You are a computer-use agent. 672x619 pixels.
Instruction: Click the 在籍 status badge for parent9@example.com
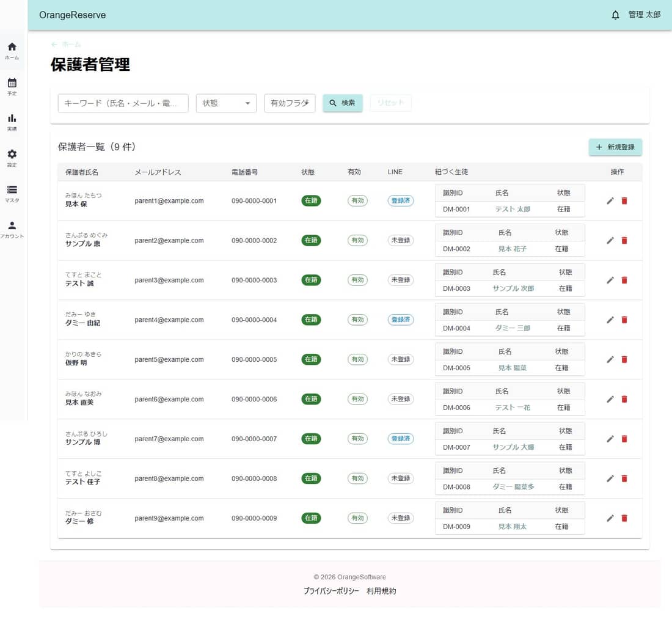[x=311, y=518]
